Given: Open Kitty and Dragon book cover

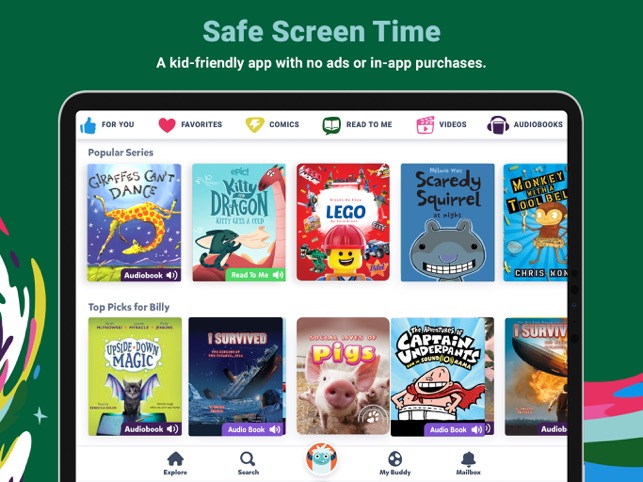Looking at the screenshot, I should (x=239, y=223).
